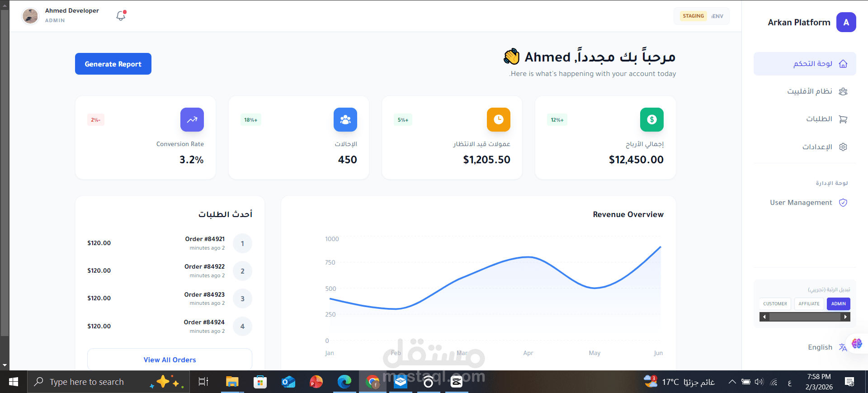Show hidden system tray icons chevron
Image resolution: width=868 pixels, height=393 pixels.
click(732, 382)
